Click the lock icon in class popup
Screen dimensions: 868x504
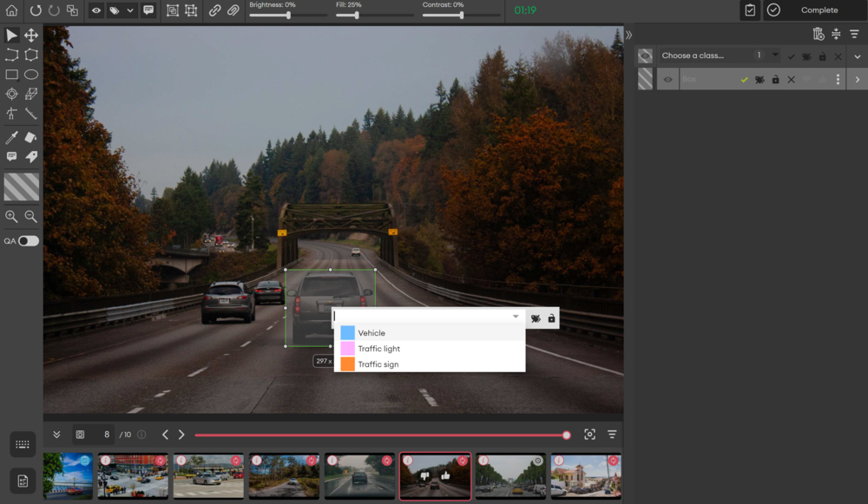coord(551,318)
